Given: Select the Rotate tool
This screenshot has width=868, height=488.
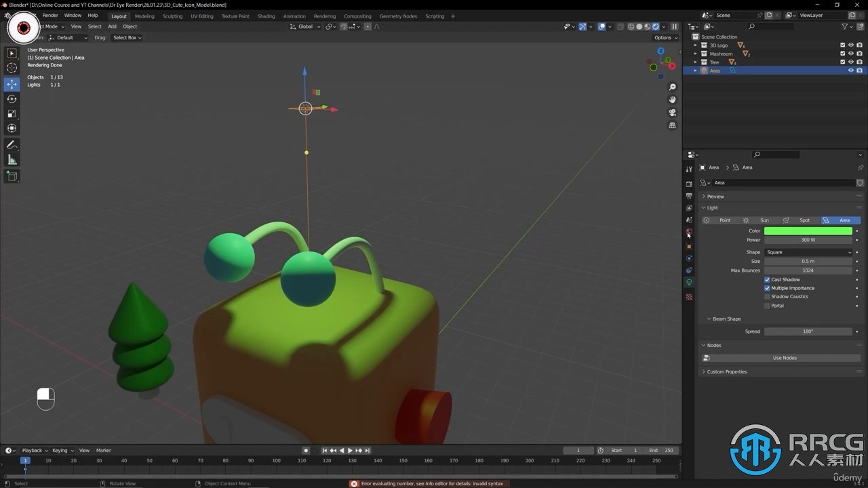Looking at the screenshot, I should point(12,99).
